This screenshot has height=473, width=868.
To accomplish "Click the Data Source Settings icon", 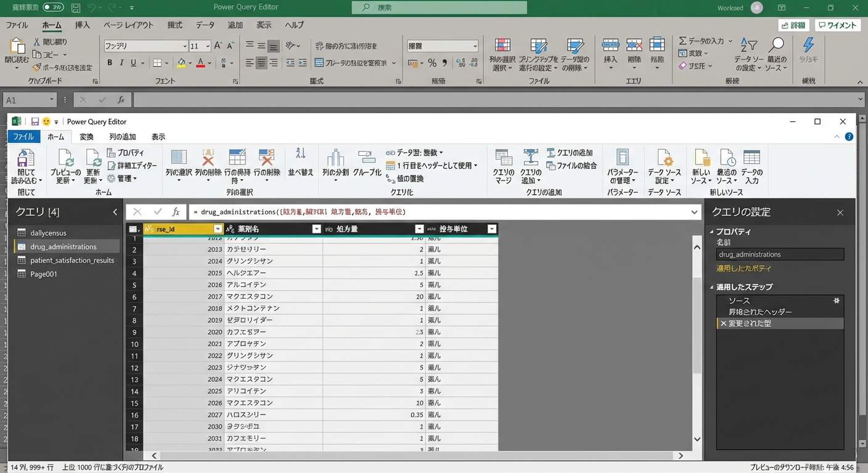I will click(665, 158).
